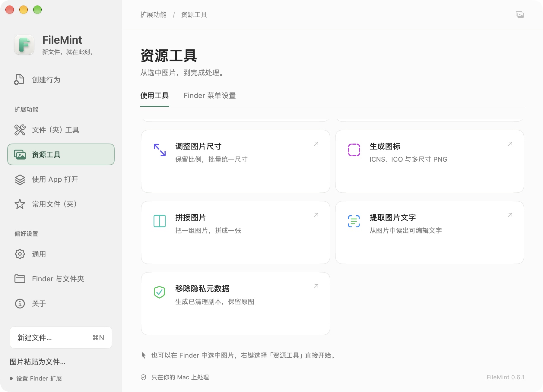Viewport: 543px width, 392px height.
Task: Open the 提取图片文字 card title
Action: pyautogui.click(x=393, y=218)
